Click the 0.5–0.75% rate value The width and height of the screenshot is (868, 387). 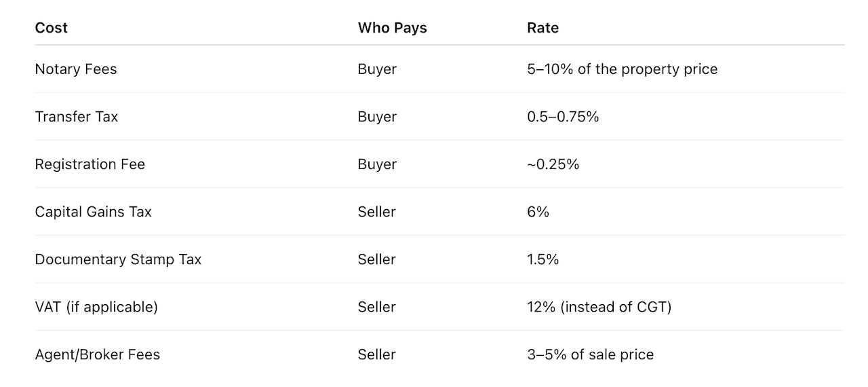click(x=563, y=117)
